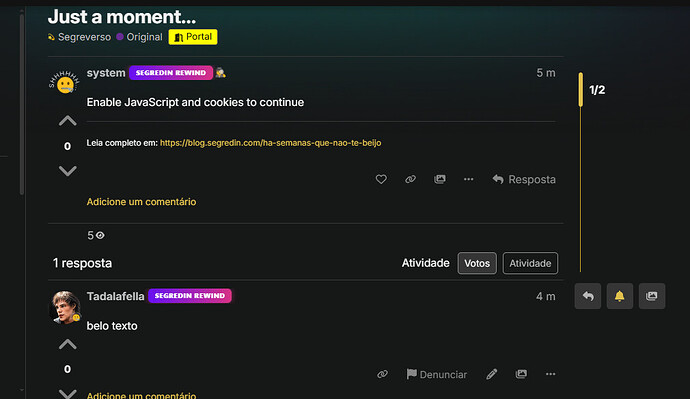Click the timeline scroller handle
690x399 pixels.
[x=580, y=90]
